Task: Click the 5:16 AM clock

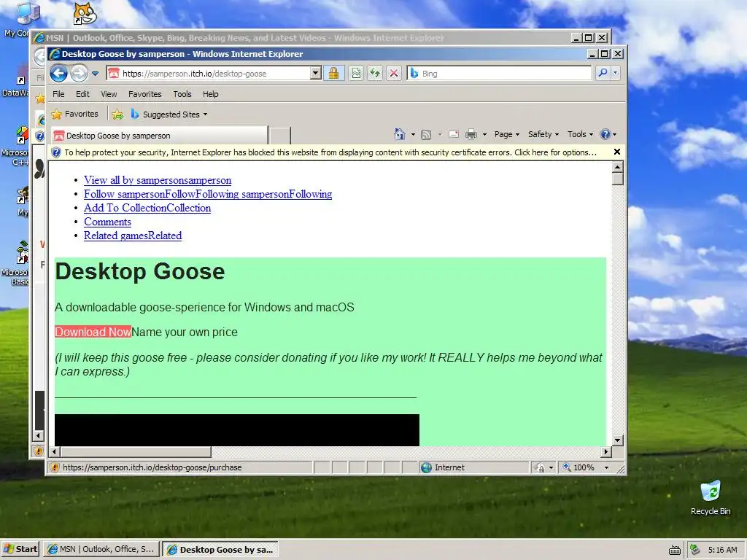Action: [x=723, y=550]
